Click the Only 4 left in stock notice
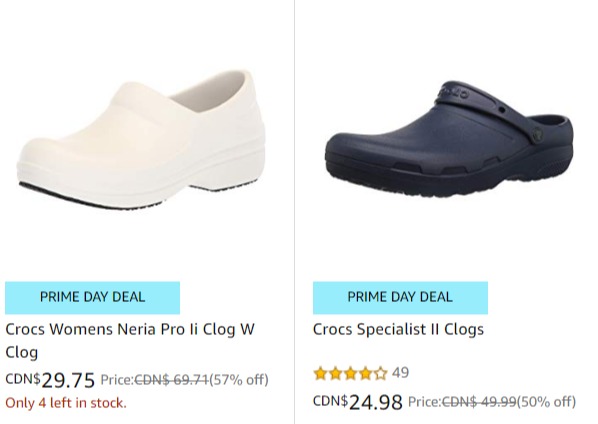The width and height of the screenshot is (598, 424). [66, 403]
